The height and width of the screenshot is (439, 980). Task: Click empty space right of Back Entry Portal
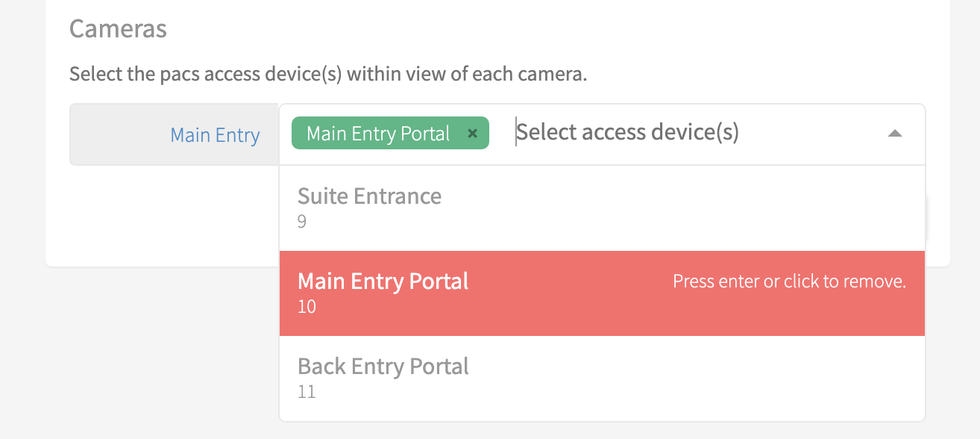671,378
